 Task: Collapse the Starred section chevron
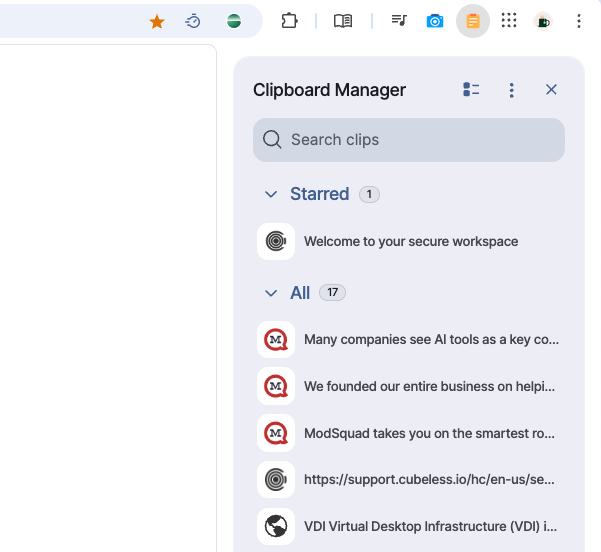(271, 194)
